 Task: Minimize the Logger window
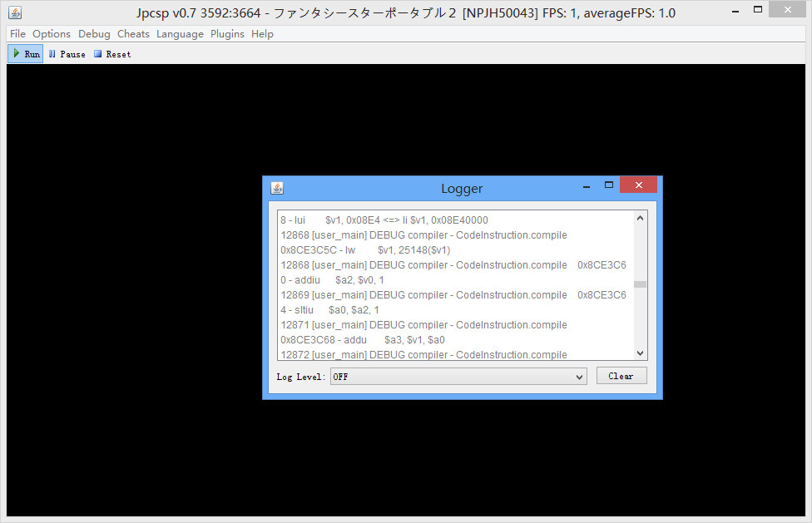(586, 185)
